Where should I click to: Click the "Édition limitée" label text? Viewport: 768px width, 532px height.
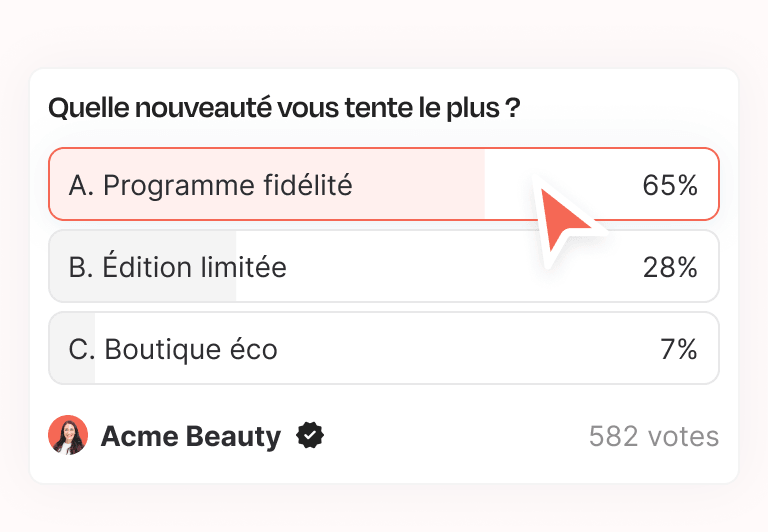click(194, 267)
